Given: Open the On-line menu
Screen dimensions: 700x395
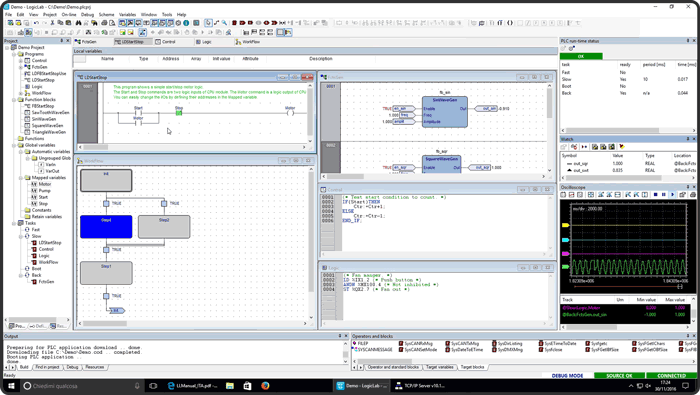Looking at the screenshot, I should click(x=69, y=14).
